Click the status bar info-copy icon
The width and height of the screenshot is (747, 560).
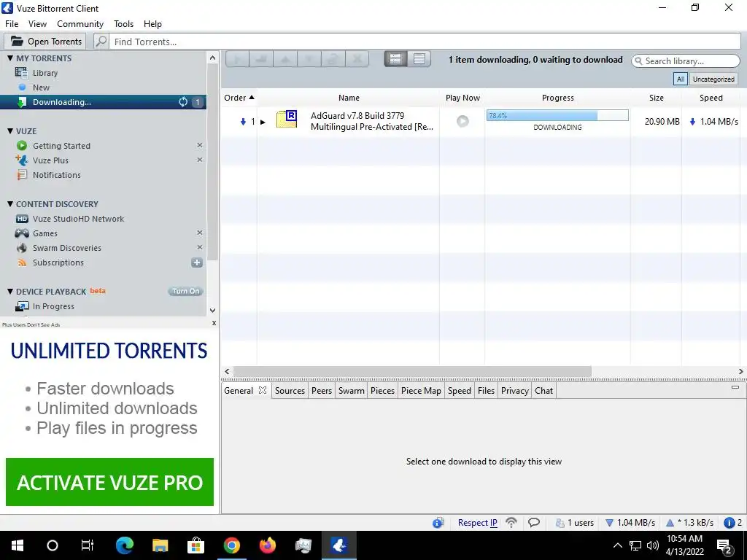(x=438, y=522)
